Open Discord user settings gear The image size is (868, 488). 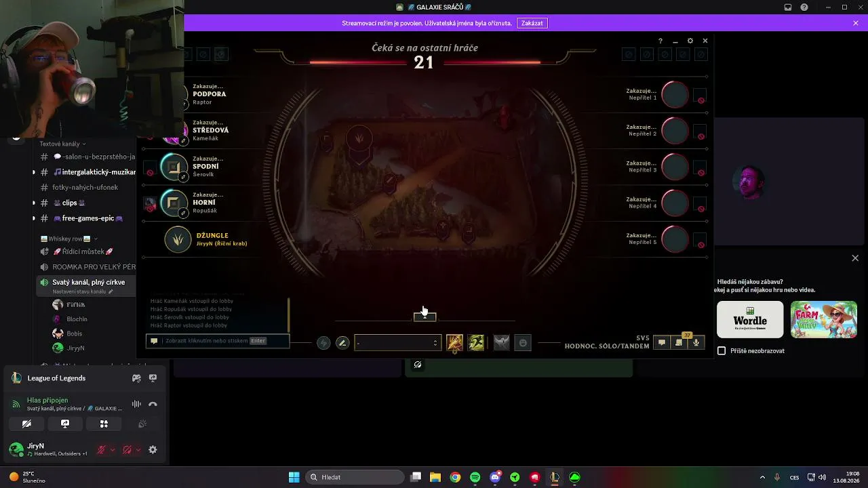pos(153,450)
